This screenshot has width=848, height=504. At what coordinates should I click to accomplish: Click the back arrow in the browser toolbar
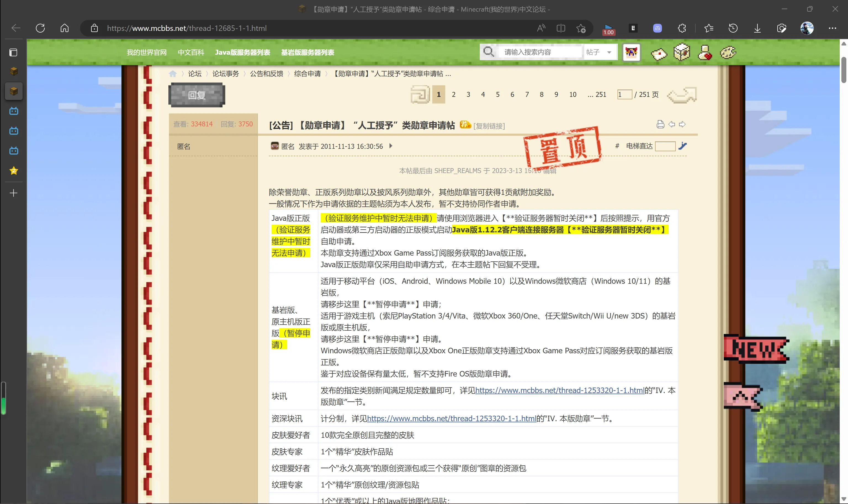16,28
